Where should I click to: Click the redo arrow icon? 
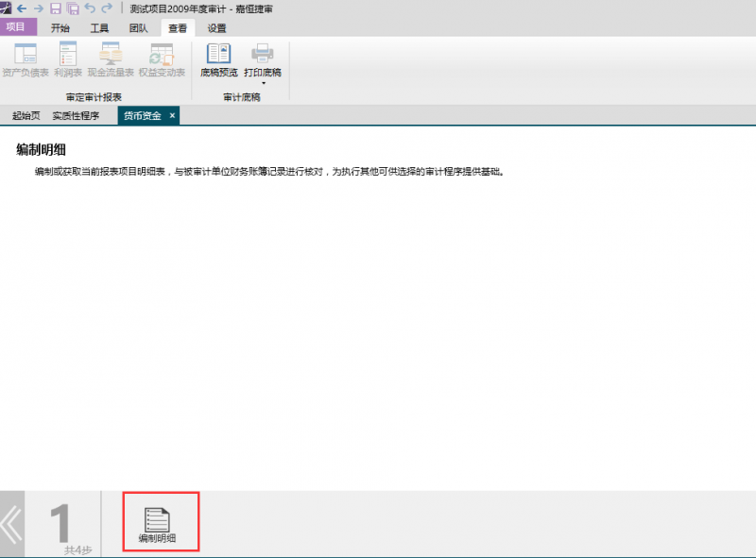[107, 8]
